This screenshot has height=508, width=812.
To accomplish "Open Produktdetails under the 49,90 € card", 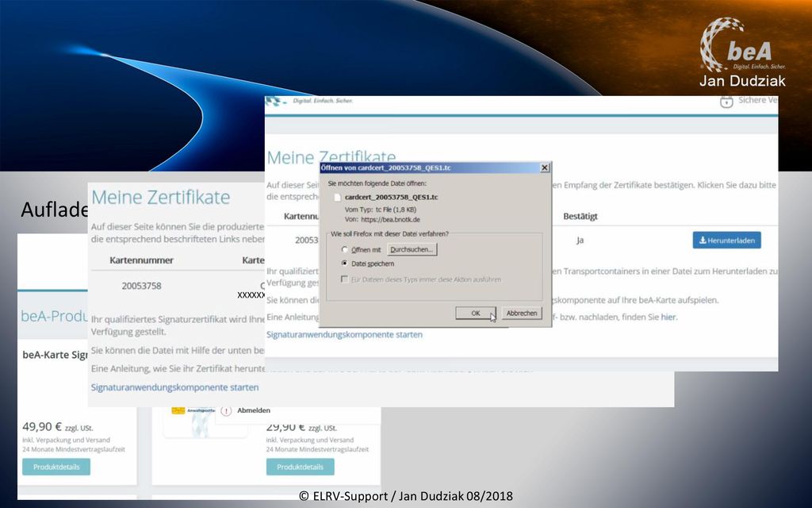I will (x=56, y=467).
